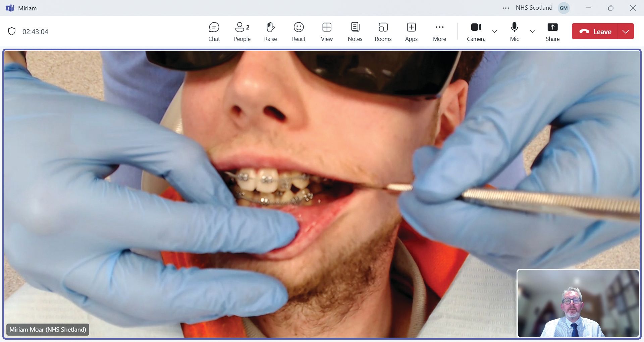
Task: Open the Leave options dropdown arrow
Action: tap(626, 32)
